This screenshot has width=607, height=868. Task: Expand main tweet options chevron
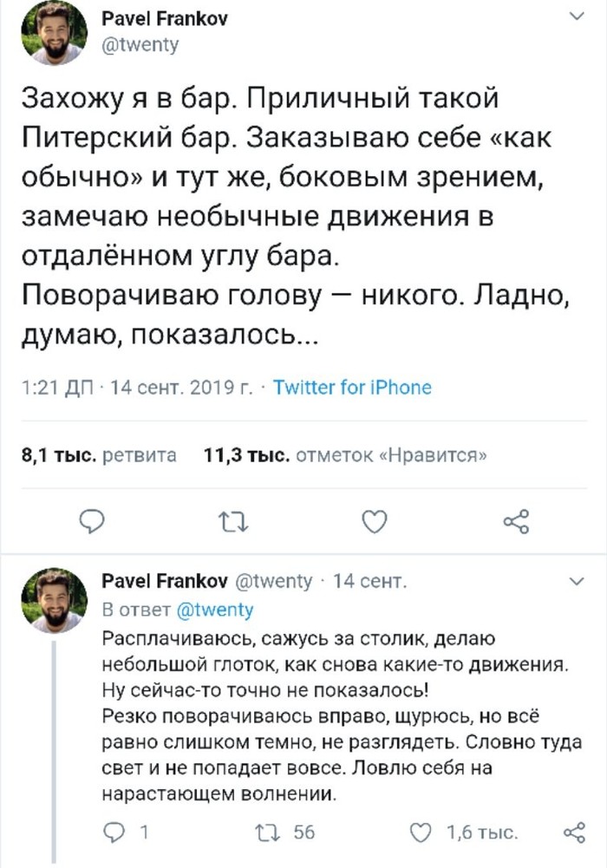(x=574, y=16)
